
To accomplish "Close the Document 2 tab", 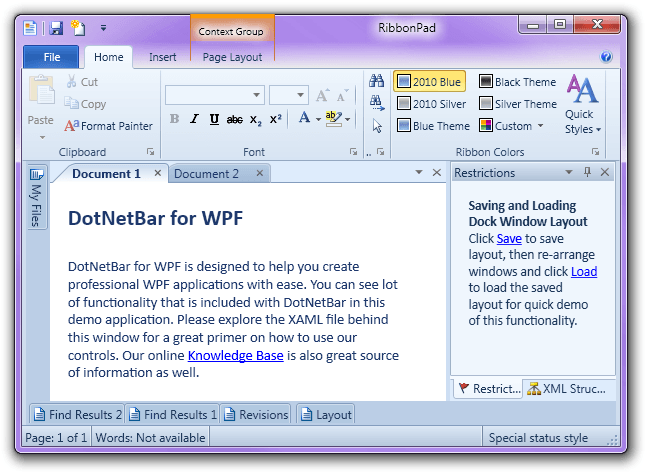I will pyautogui.click(x=260, y=173).
